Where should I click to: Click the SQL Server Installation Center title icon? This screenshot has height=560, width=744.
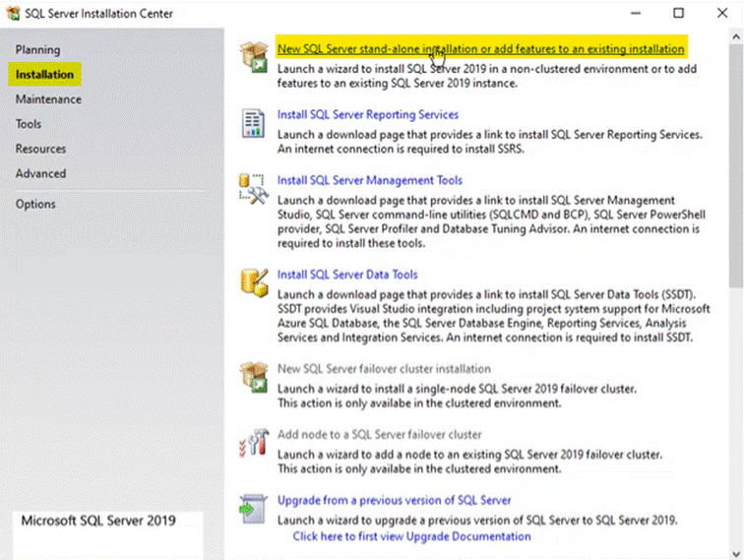click(14, 14)
